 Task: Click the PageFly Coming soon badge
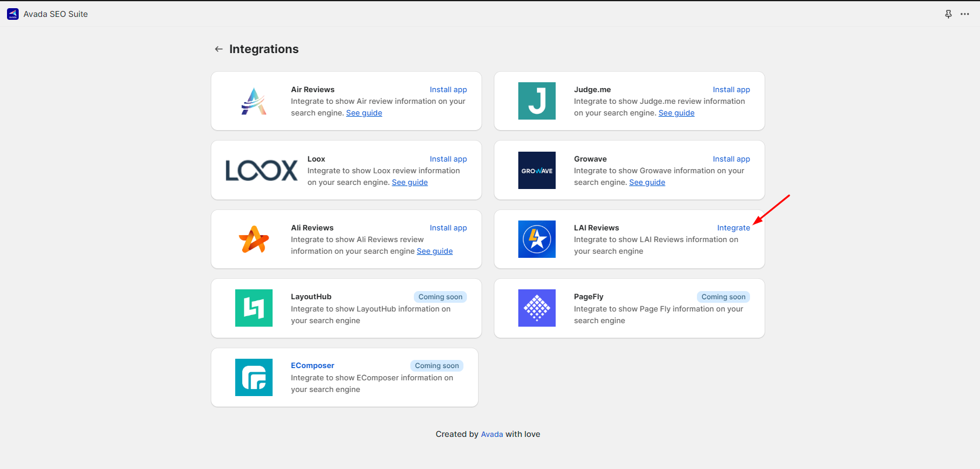(723, 297)
